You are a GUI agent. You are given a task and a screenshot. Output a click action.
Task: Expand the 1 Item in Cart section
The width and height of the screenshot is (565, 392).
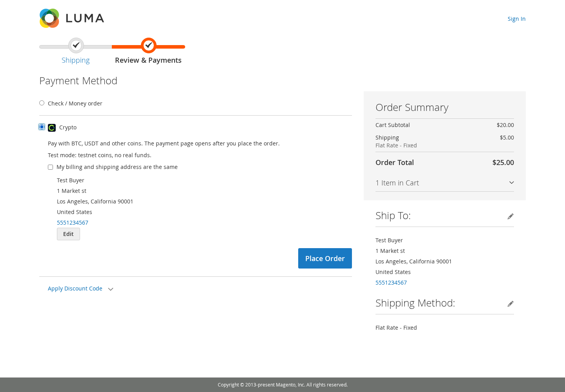click(x=445, y=183)
